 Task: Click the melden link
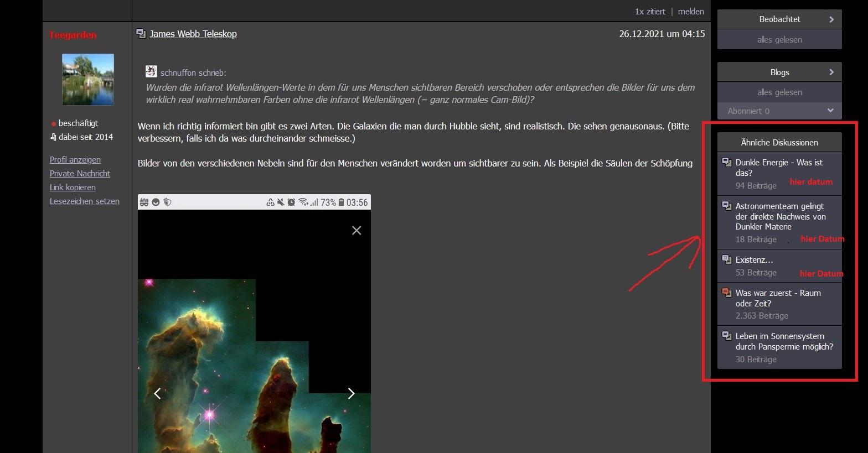coord(691,11)
